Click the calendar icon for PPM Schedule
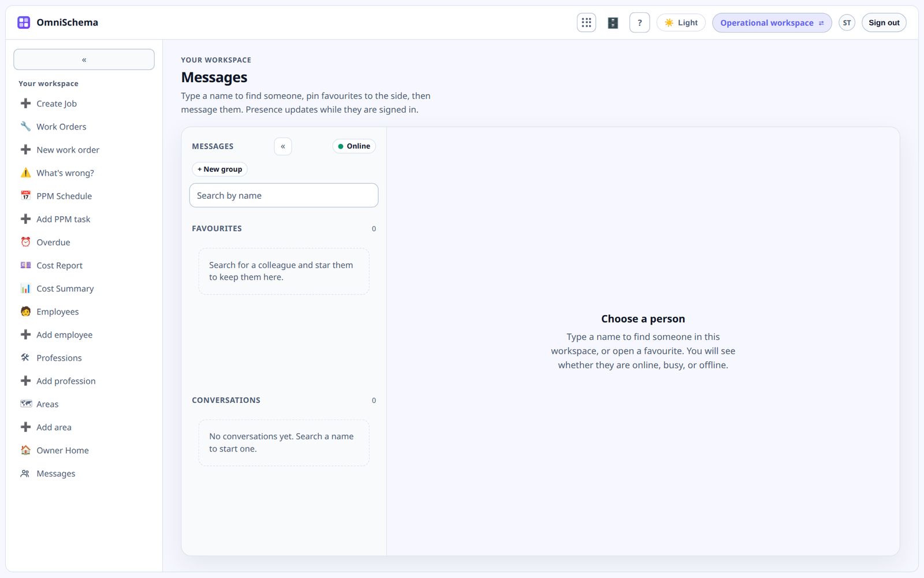924x578 pixels. (25, 196)
